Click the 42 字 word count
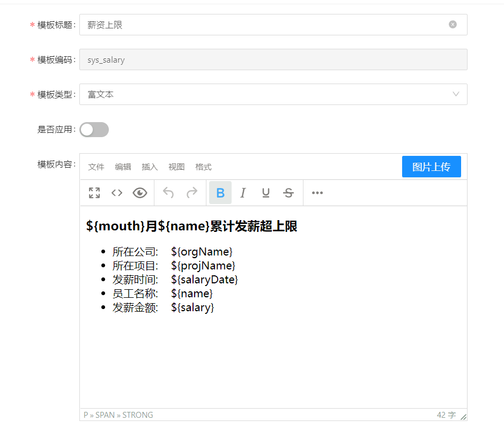 [446, 415]
